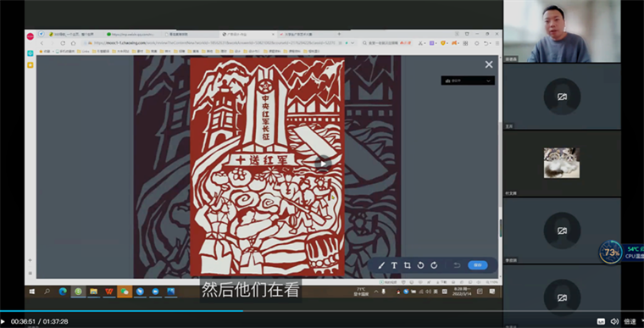Reload the browser page
This screenshot has width=644, height=328.
tap(63, 42)
